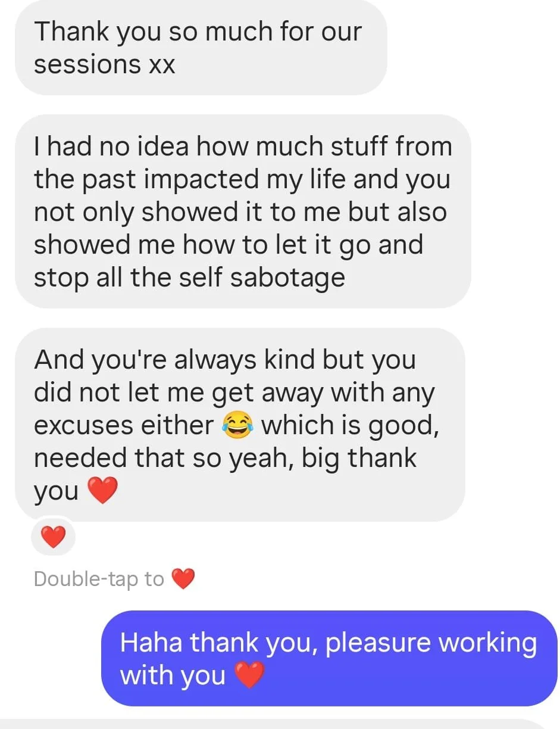
Task: Click 'pleasure working' in the blue bubble
Action: [431, 643]
